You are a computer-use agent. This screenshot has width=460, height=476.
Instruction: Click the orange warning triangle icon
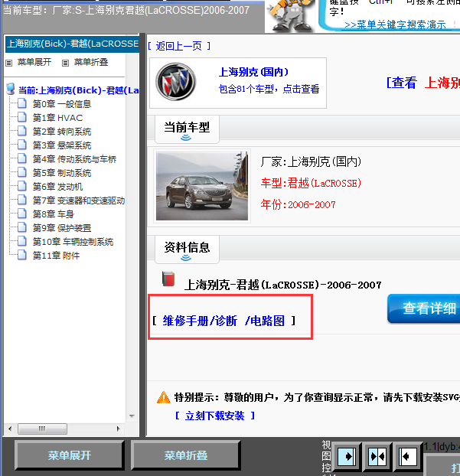pyautogui.click(x=163, y=397)
